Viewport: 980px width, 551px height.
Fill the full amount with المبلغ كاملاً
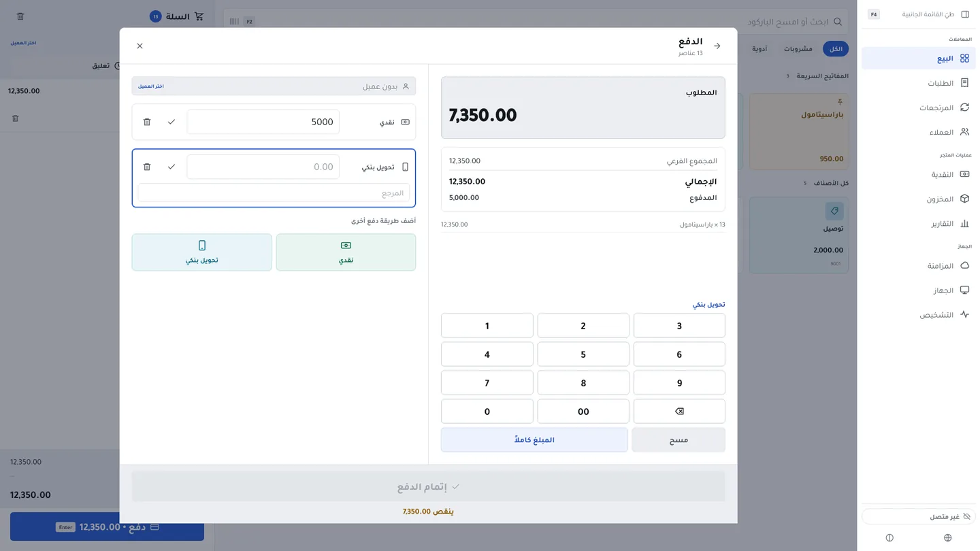click(x=534, y=440)
